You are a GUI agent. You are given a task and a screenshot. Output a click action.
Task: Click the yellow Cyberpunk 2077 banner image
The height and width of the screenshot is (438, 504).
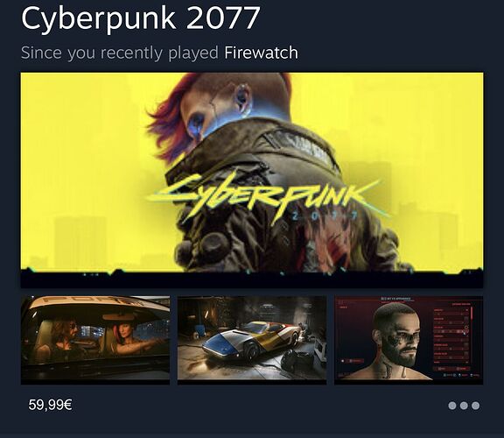click(252, 180)
